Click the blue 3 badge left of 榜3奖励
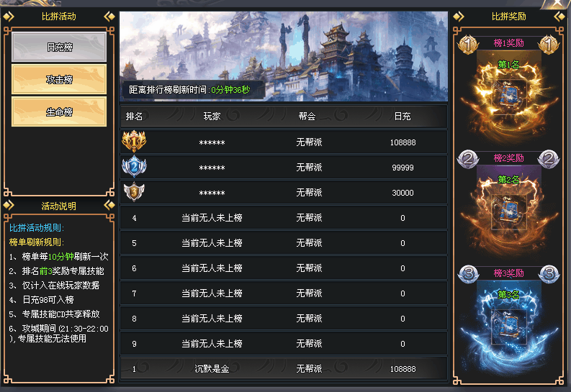 [x=468, y=274]
